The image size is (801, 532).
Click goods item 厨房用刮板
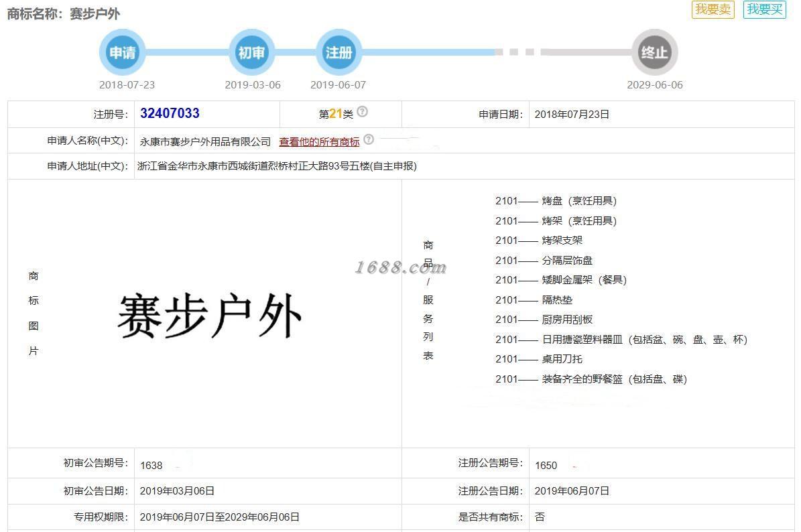(x=567, y=320)
